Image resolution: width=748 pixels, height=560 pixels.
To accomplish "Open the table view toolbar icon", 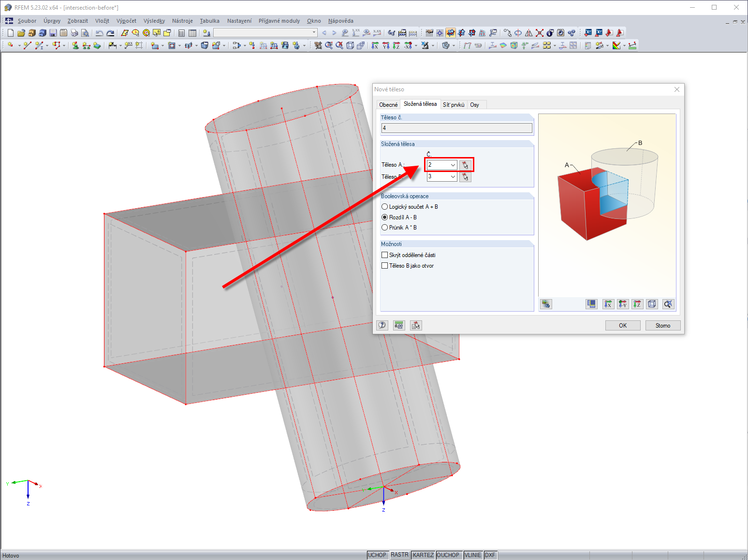I will 192,33.
